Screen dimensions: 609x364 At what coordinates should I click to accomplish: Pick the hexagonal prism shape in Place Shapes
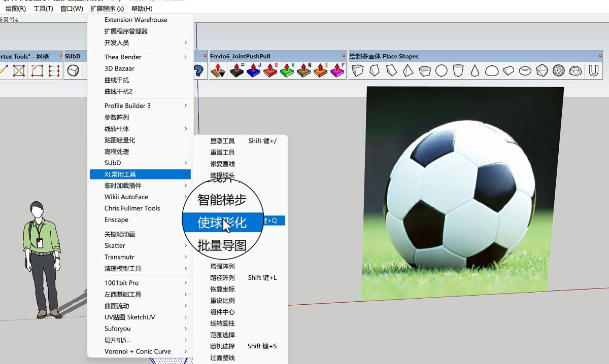tap(425, 70)
